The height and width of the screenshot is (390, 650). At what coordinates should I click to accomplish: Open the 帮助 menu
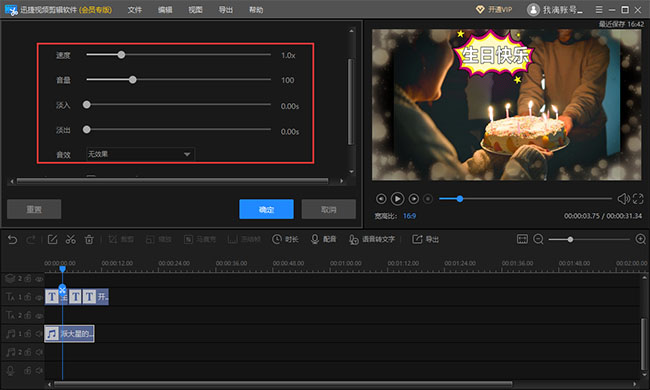256,10
